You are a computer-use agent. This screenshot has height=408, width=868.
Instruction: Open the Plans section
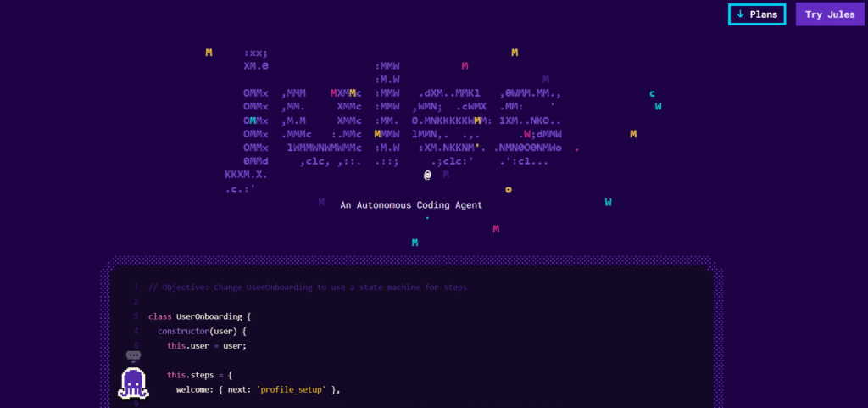coord(757,14)
